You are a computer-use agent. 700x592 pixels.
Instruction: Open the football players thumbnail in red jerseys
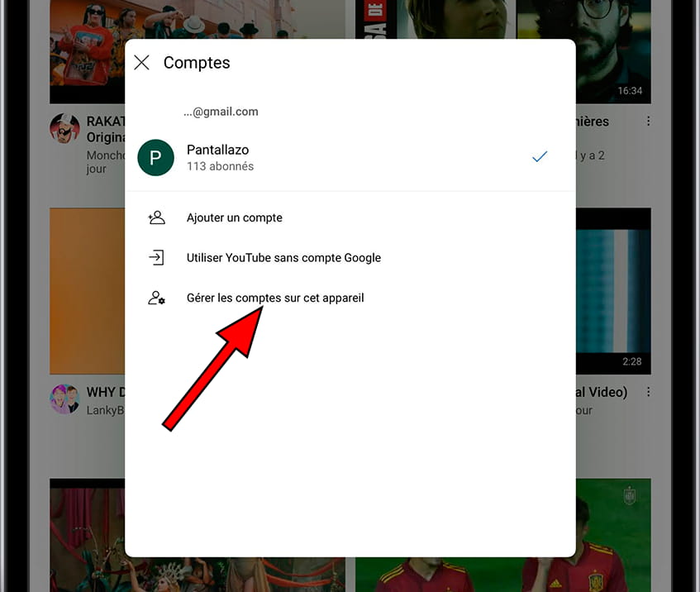coord(503,574)
